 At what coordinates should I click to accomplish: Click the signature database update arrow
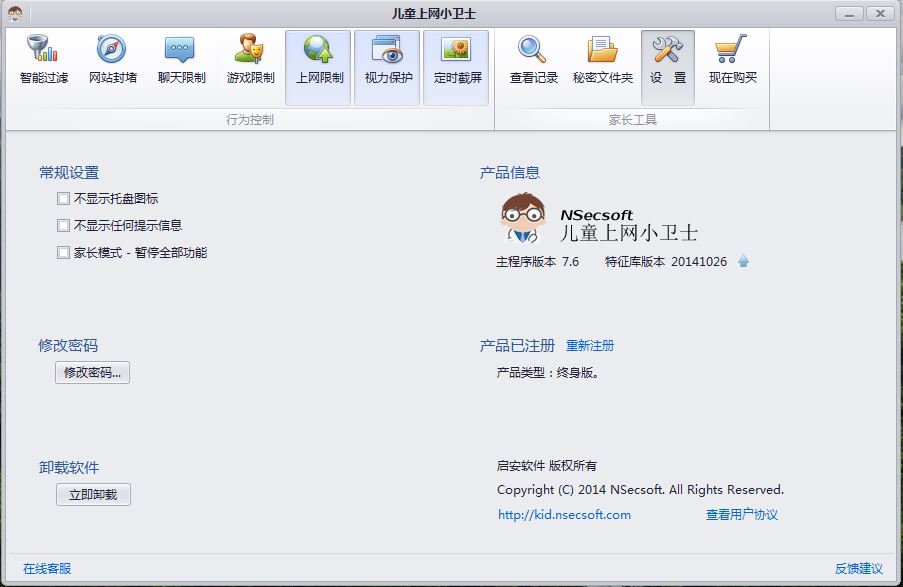743,262
